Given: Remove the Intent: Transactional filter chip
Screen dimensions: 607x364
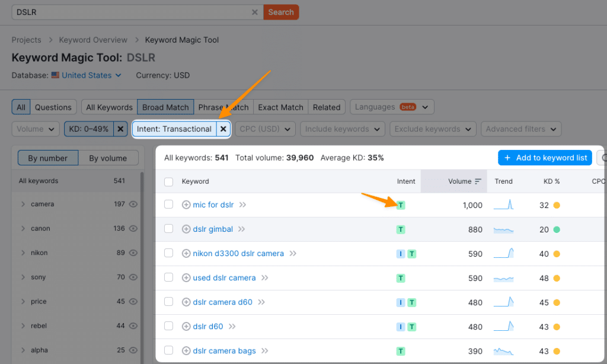Looking at the screenshot, I should pyautogui.click(x=223, y=129).
